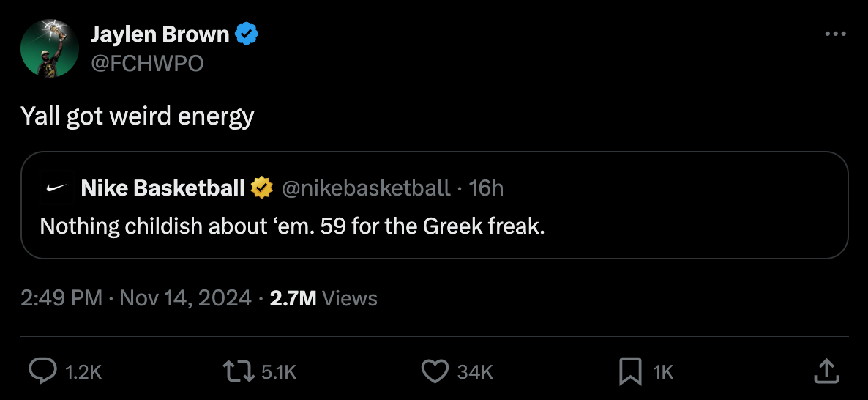Open the @nikebasketball handle

coord(365,188)
